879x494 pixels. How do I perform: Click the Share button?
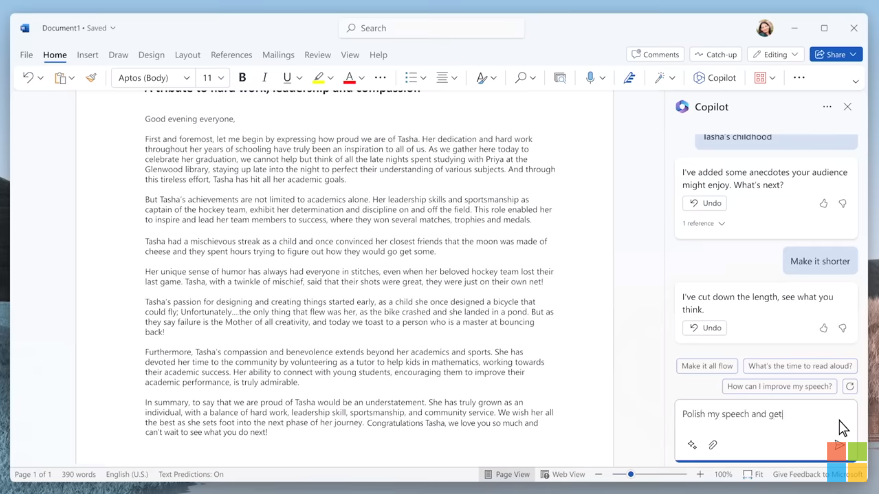click(836, 54)
